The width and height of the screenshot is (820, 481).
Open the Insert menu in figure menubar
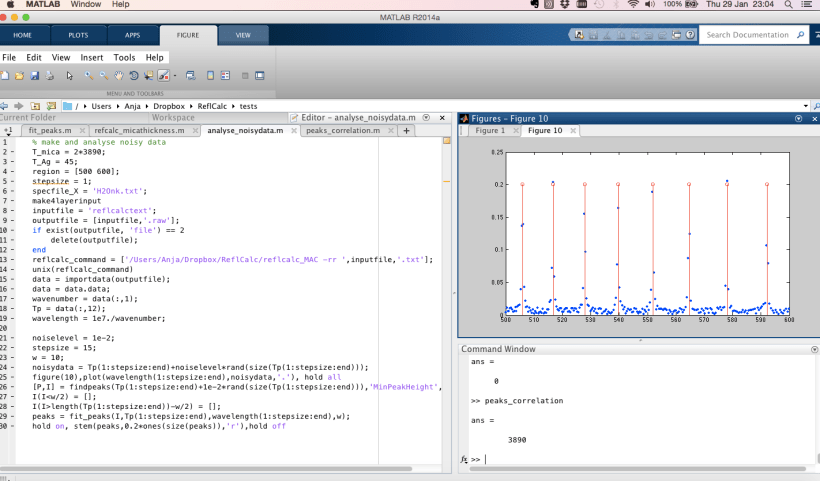coord(91,58)
